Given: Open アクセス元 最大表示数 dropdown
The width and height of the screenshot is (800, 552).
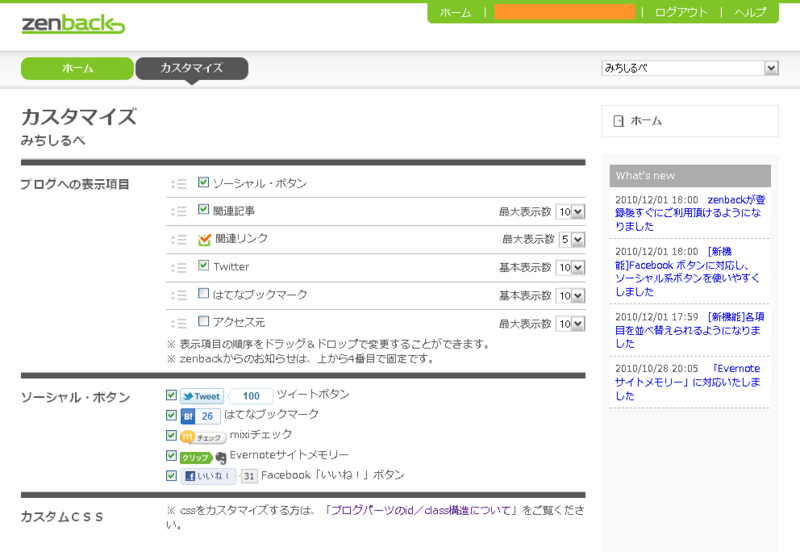Looking at the screenshot, I should pos(570,323).
